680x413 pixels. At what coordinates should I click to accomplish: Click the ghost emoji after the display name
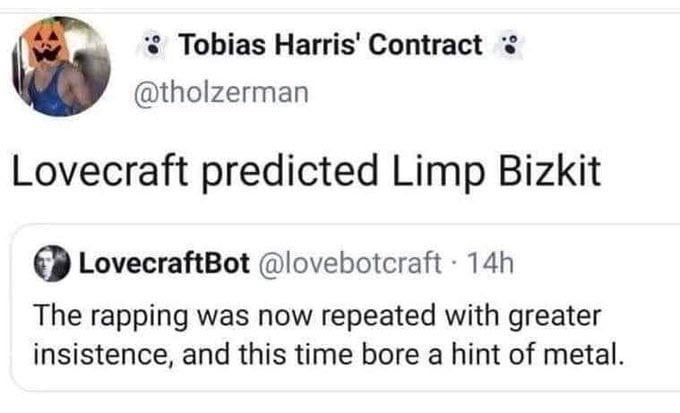tap(510, 45)
